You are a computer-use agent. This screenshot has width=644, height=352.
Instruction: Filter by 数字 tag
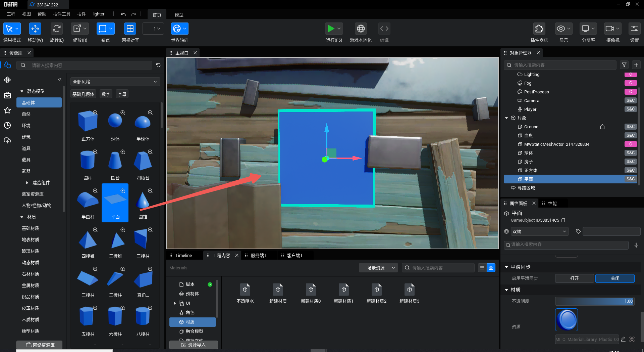(106, 94)
